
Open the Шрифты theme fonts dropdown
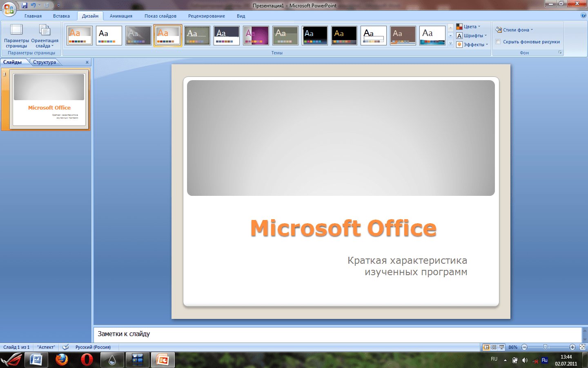[472, 36]
